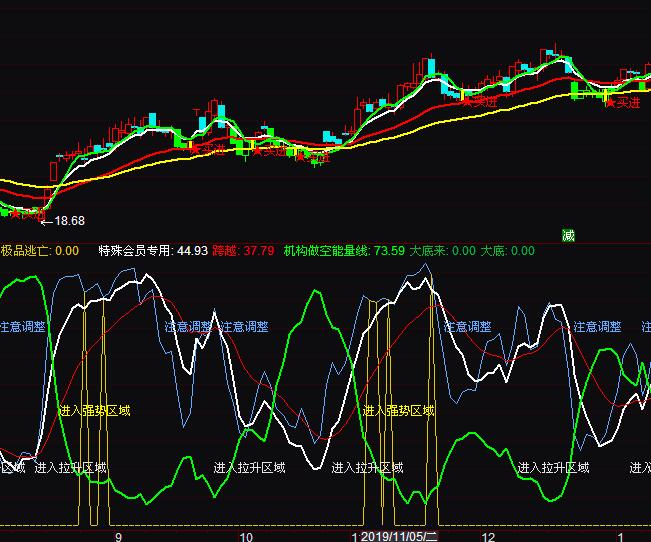The height and width of the screenshot is (542, 651).
Task: Click the last 大底: 0.00 indicator label
Action: (x=507, y=251)
